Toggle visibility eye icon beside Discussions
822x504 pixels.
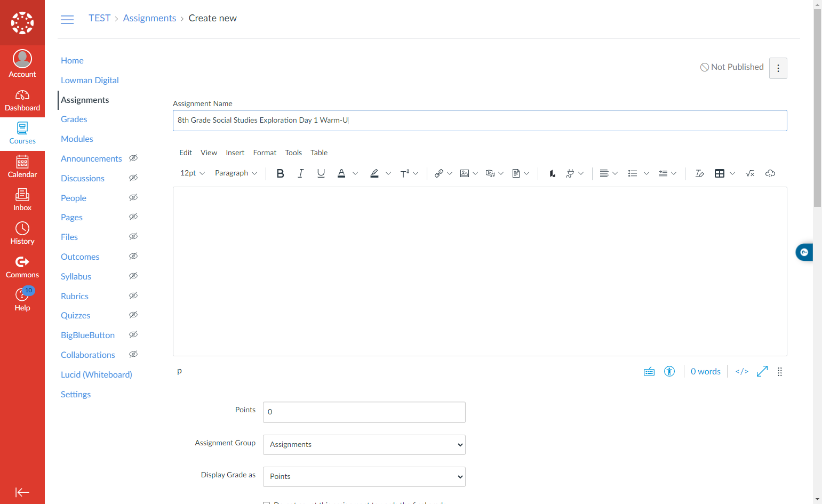(x=133, y=178)
